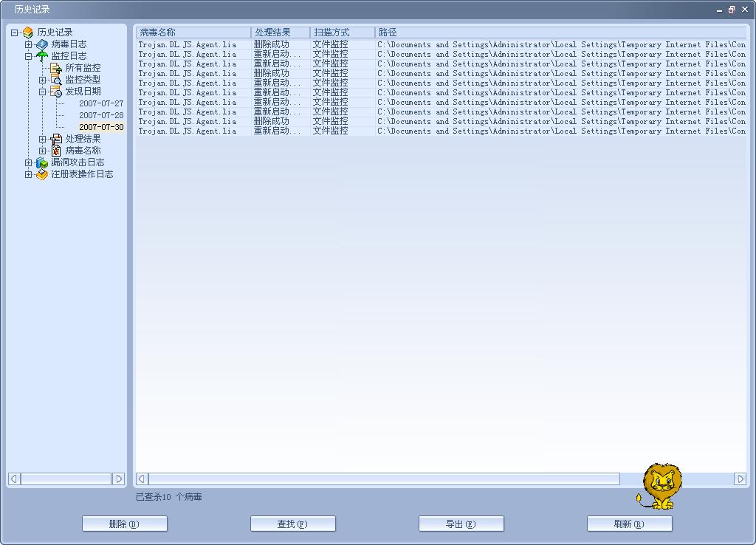Viewport: 756px width, 545px height.
Task: Select the 漏洞攻击日志 tree label
Action: [x=78, y=162]
